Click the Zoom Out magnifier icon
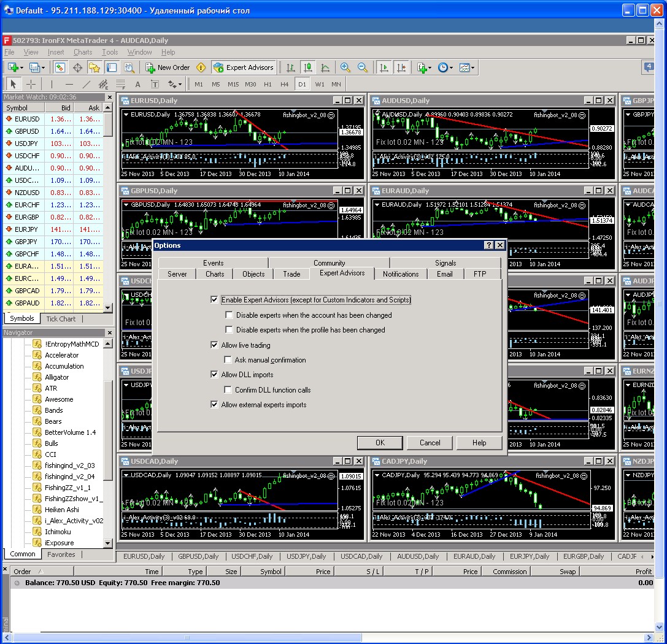Screen dimensions: 667x644 tap(363, 67)
